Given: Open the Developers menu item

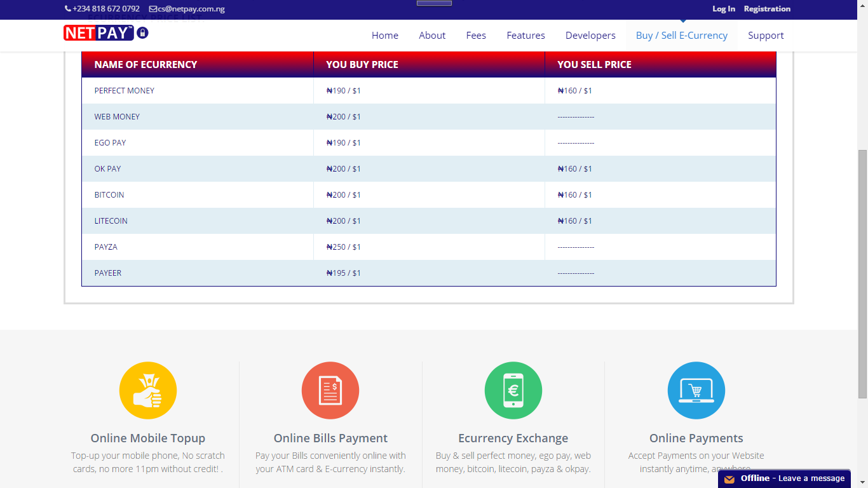Looking at the screenshot, I should 590,36.
